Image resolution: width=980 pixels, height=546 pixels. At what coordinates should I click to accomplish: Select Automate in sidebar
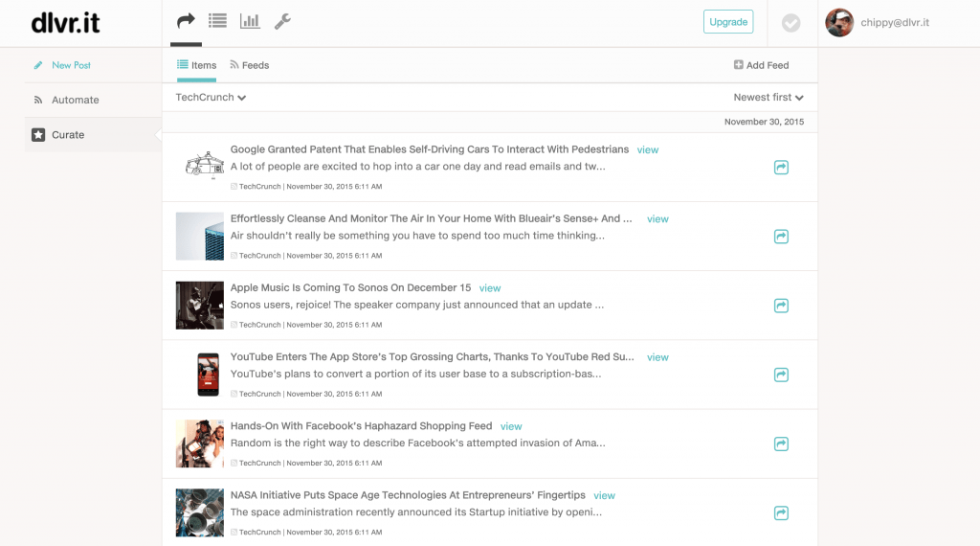(x=75, y=100)
